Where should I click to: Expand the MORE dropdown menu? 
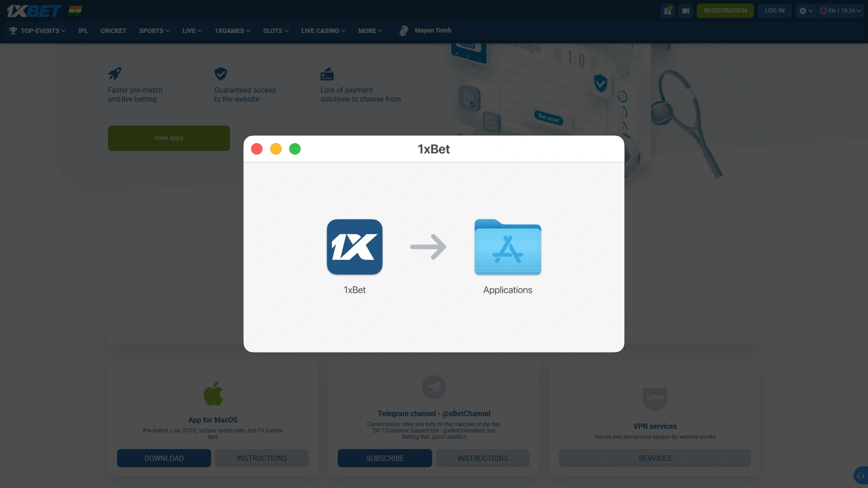click(x=370, y=31)
